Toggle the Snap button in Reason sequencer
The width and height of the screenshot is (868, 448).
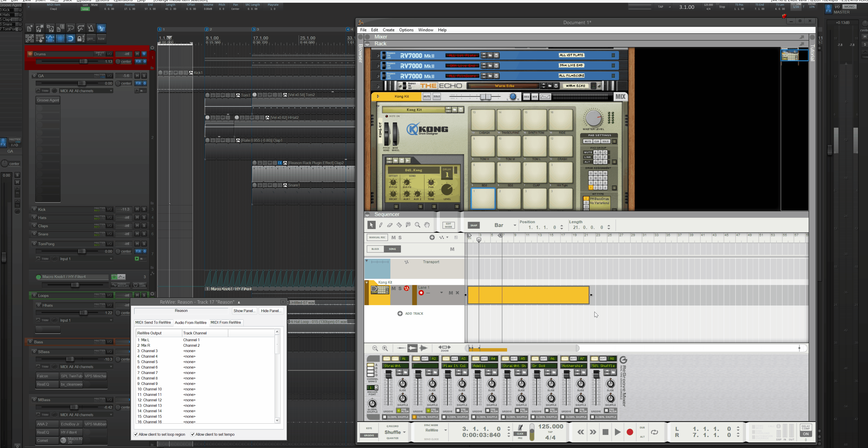[474, 226]
